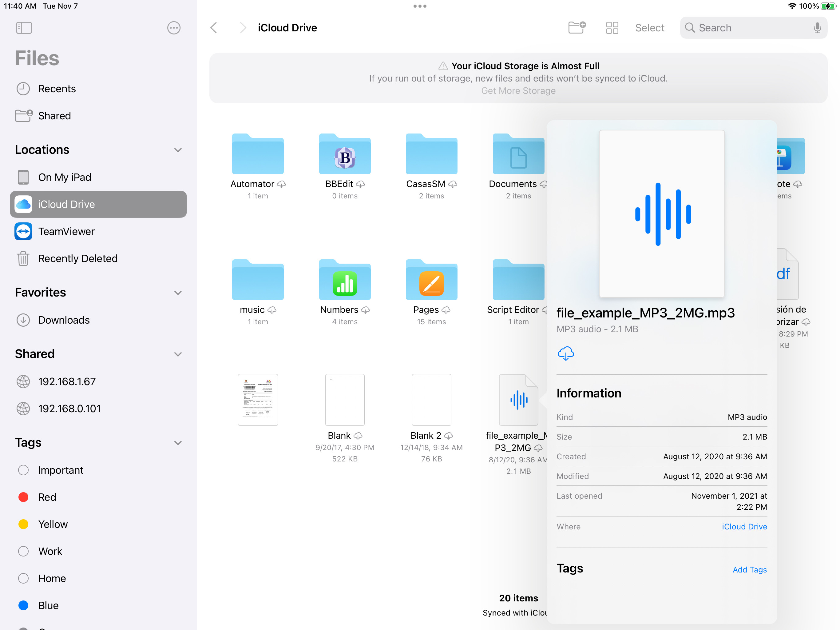The height and width of the screenshot is (630, 840).
Task: Collapse the Locations section
Action: pos(178,150)
